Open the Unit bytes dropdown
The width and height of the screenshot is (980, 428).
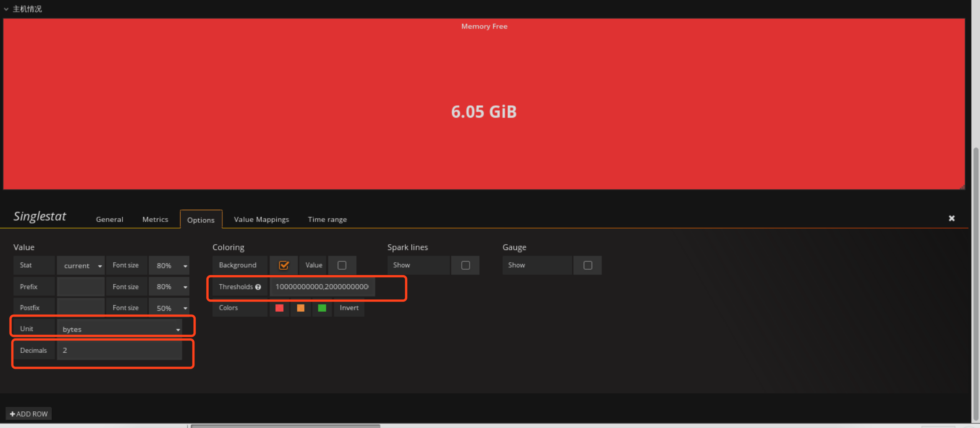click(x=120, y=329)
